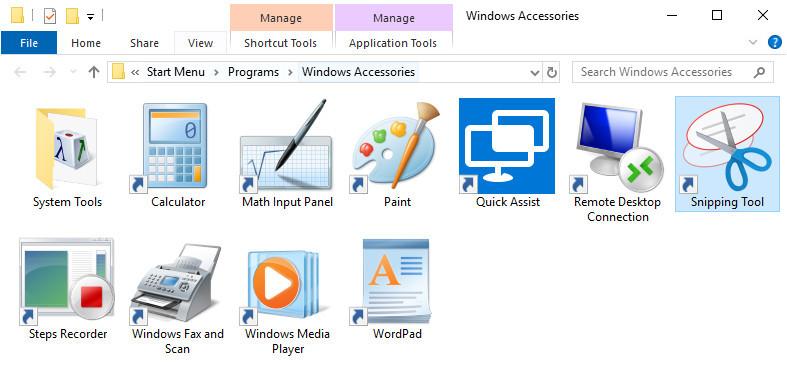
Task: Open the Help question mark icon
Action: click(774, 43)
